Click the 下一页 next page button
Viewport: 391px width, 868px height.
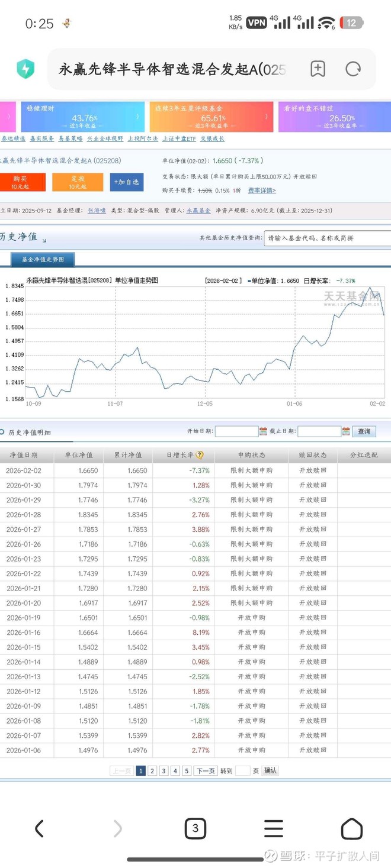206,770
